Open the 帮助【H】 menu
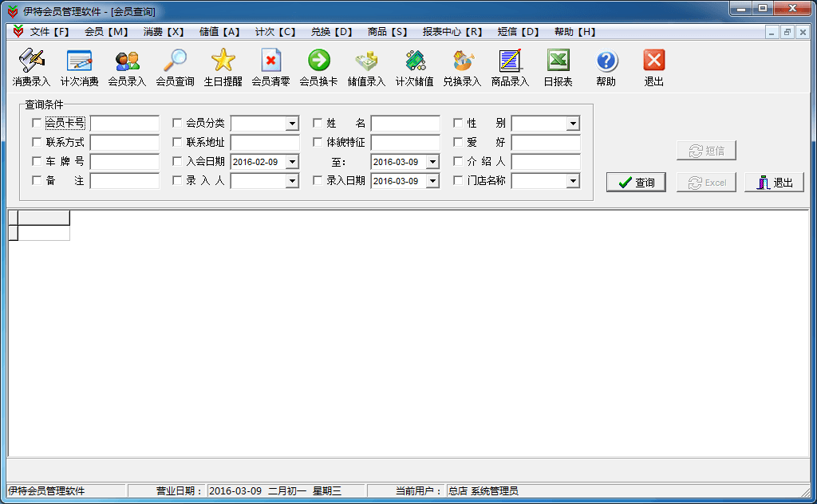817x504 pixels. tap(574, 32)
